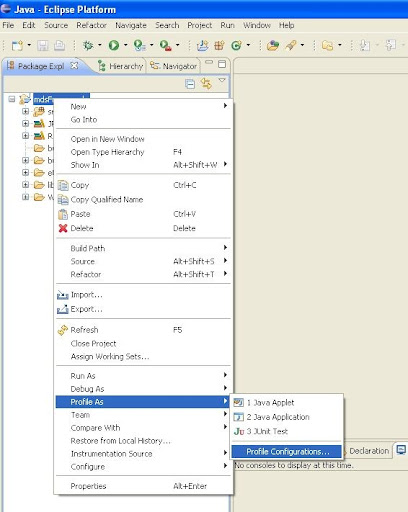Click Import in the context menu
Image resolution: width=408 pixels, height=512 pixels.
click(143, 295)
